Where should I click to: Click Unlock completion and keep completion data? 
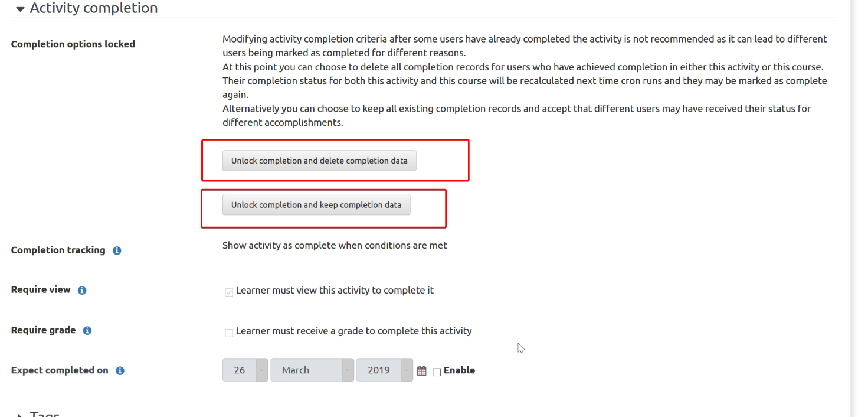point(316,205)
